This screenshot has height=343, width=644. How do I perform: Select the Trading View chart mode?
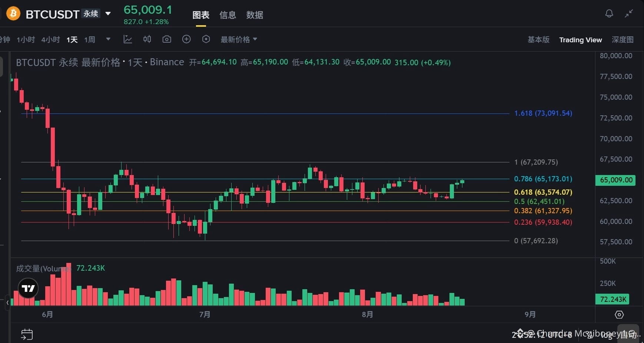tap(580, 40)
